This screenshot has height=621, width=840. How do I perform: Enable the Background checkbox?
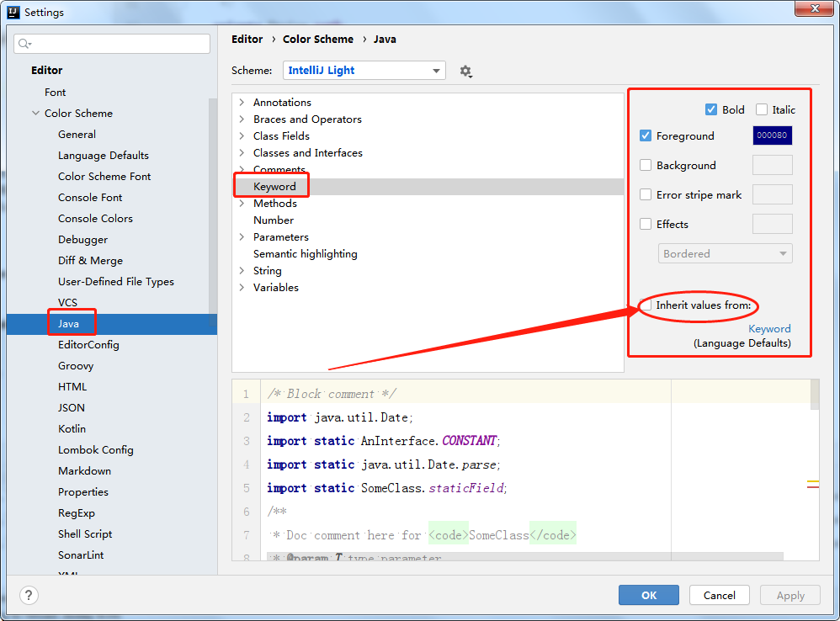click(x=646, y=166)
